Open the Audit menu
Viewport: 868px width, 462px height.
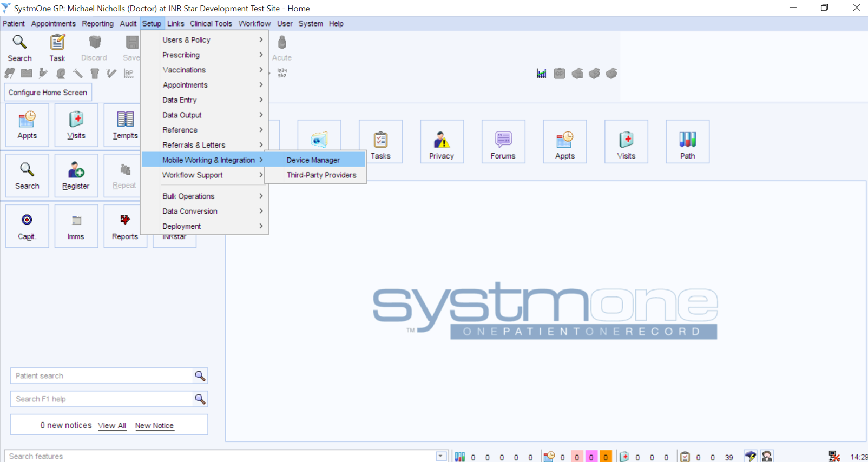[x=128, y=24]
